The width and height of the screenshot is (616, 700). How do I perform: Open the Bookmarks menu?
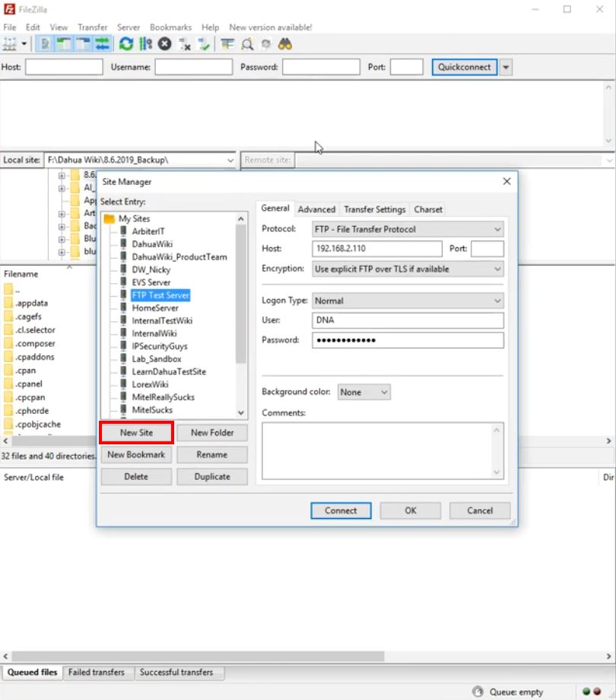(x=171, y=27)
